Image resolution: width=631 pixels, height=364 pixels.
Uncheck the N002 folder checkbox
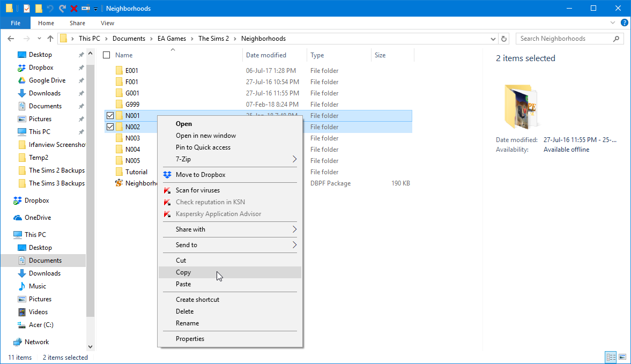pyautogui.click(x=110, y=127)
